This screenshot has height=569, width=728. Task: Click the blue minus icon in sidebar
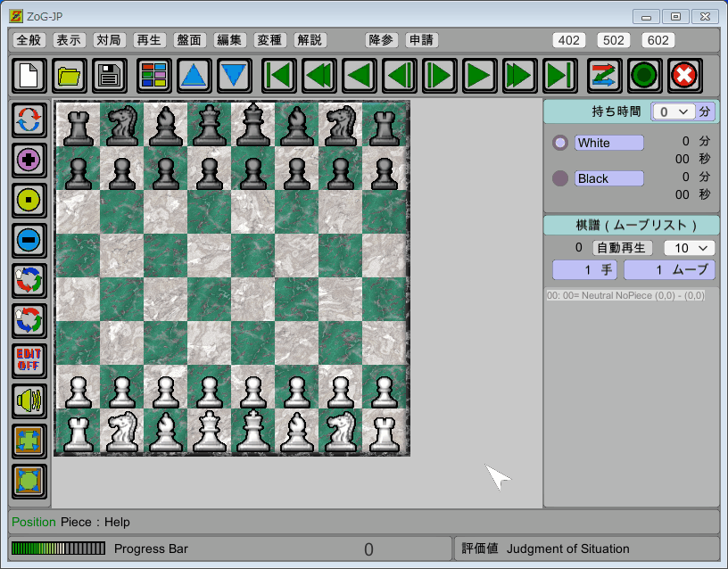click(29, 241)
